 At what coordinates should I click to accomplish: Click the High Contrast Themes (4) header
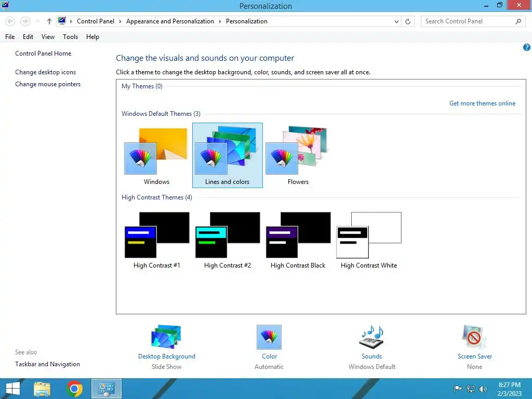point(157,197)
